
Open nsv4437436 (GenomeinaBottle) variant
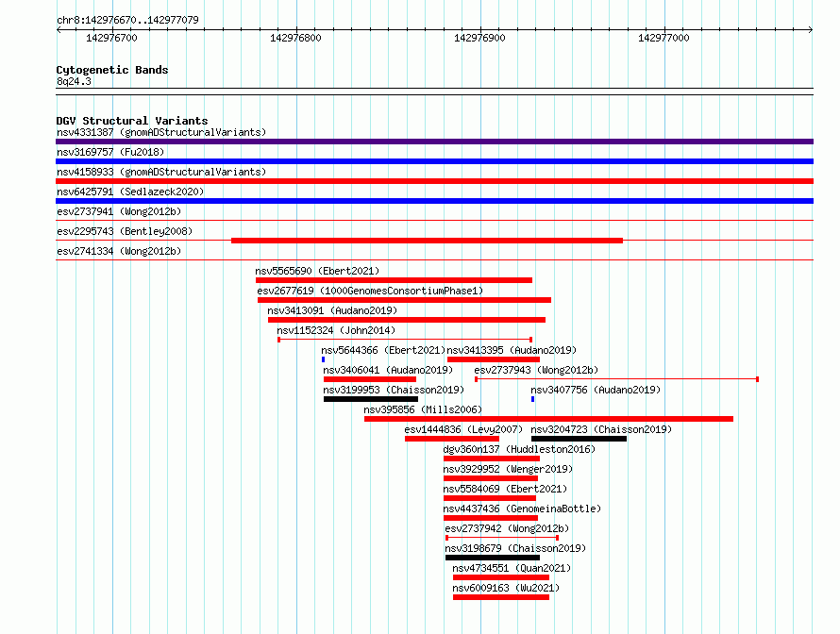522,509
